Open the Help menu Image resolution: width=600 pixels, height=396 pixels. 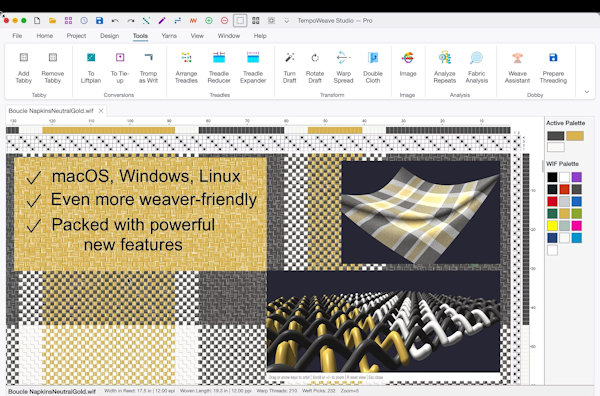click(260, 36)
